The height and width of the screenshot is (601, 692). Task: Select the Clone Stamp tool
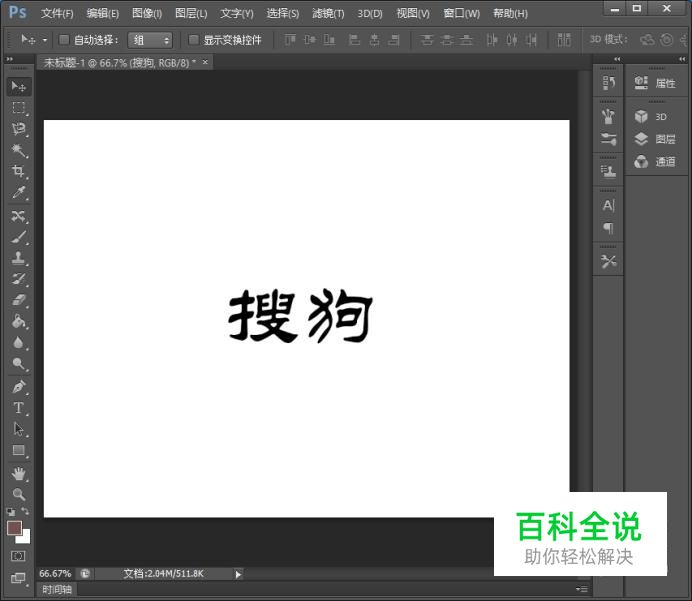19,258
